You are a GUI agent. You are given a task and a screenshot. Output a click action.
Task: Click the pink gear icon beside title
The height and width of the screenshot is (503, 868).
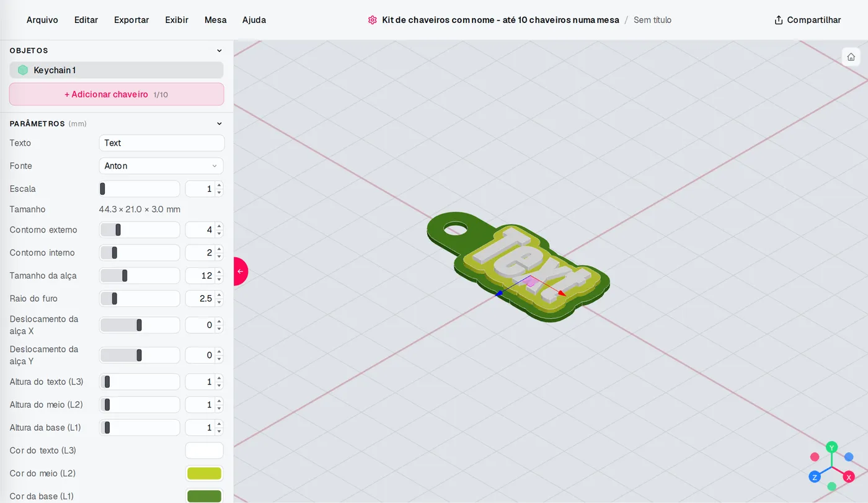pos(372,20)
